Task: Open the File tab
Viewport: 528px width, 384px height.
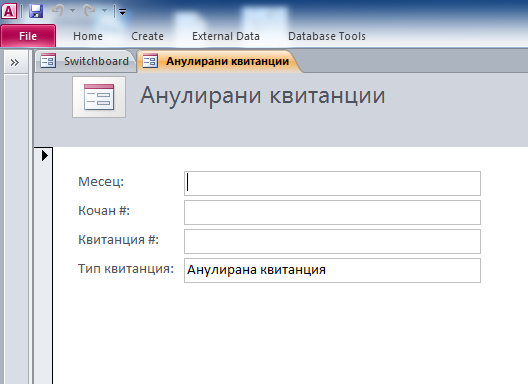Action: (x=28, y=36)
